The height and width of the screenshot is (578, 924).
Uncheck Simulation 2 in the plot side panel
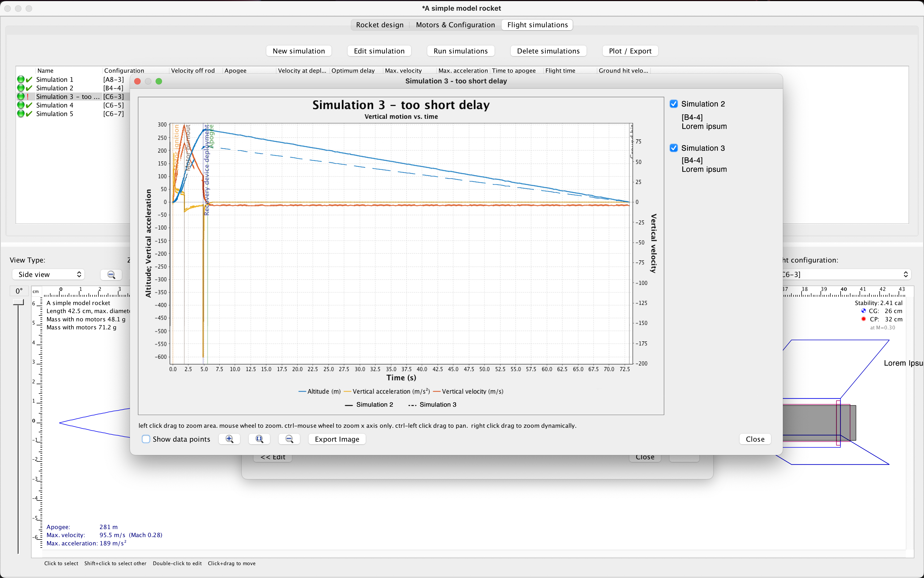[x=673, y=104]
